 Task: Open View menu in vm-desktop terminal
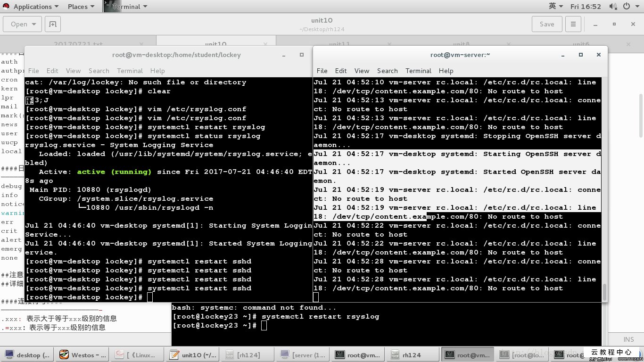(x=73, y=71)
